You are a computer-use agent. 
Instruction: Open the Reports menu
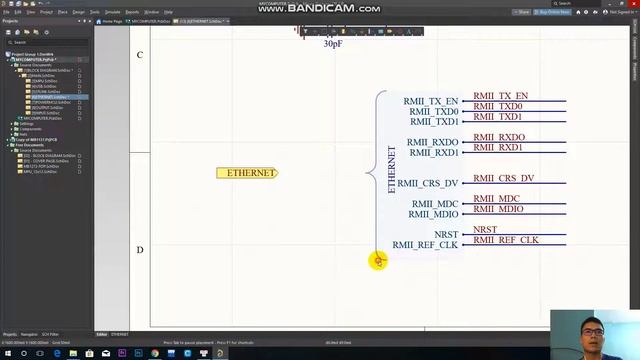[132, 12]
